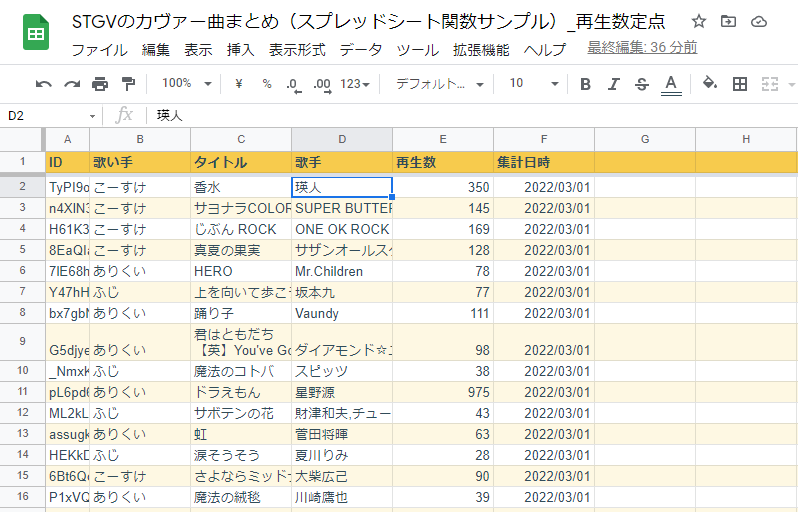Screen dimensions: 798x512
Task: Click the print icon
Action: pyautogui.click(x=100, y=84)
